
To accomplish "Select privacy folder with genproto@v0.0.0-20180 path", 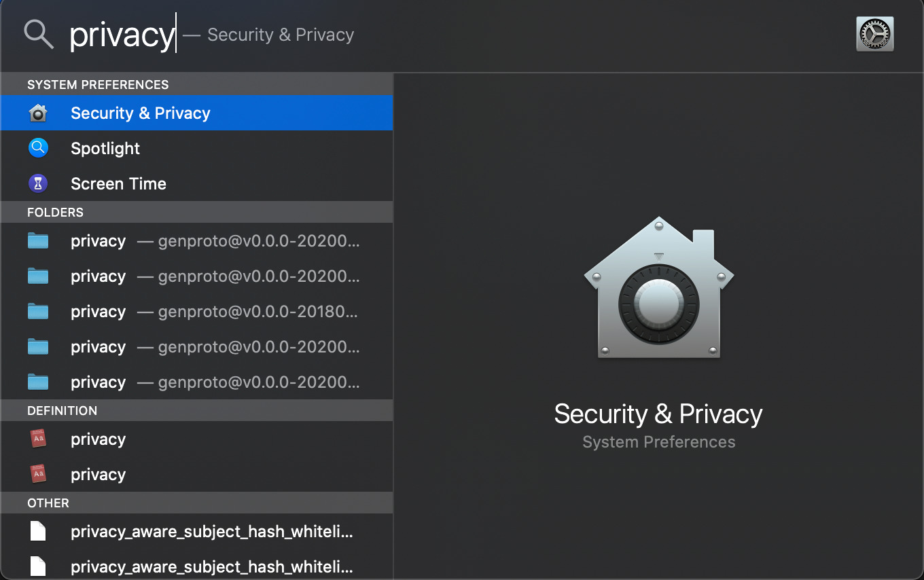I will [197, 312].
